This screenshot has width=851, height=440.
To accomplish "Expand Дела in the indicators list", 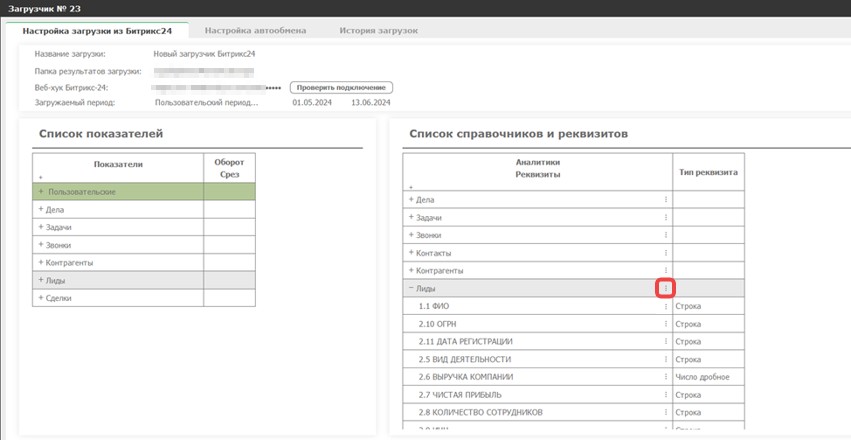I will (x=41, y=209).
